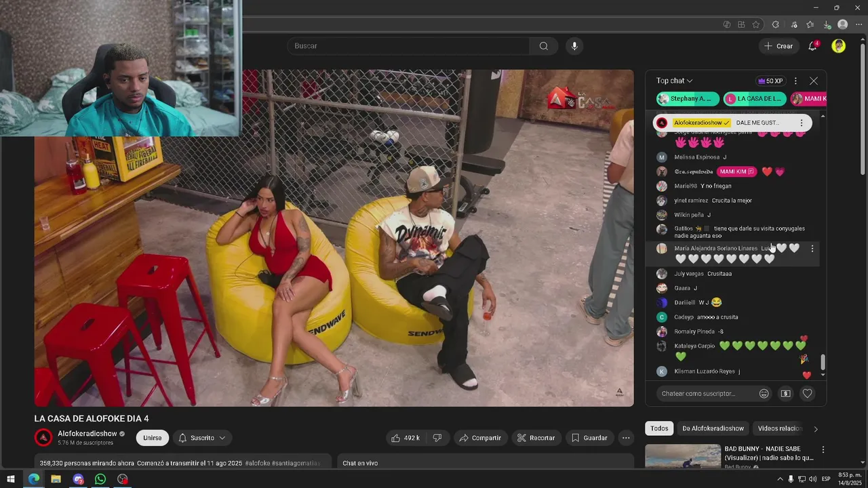This screenshot has height=488, width=868.
Task: Select the Todos filter chip
Action: [659, 428]
